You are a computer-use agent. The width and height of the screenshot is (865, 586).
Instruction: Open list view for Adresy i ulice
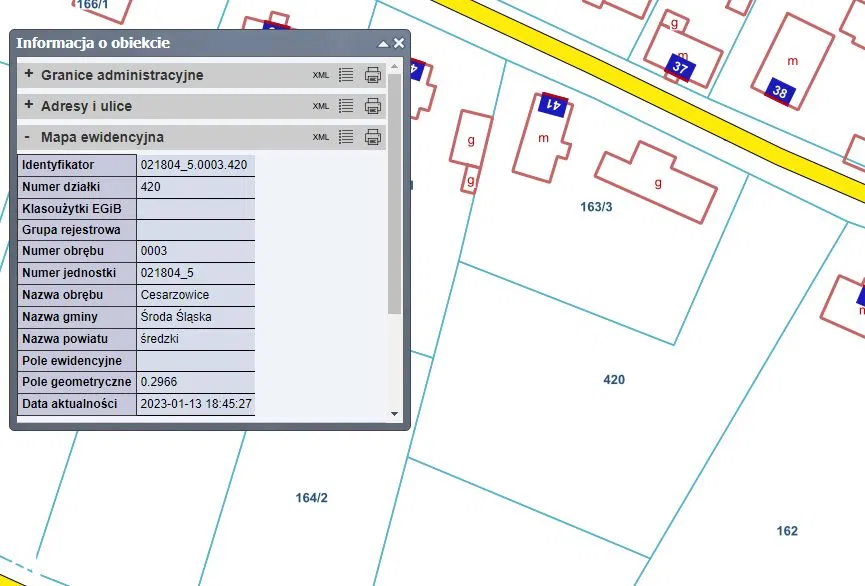[x=347, y=106]
